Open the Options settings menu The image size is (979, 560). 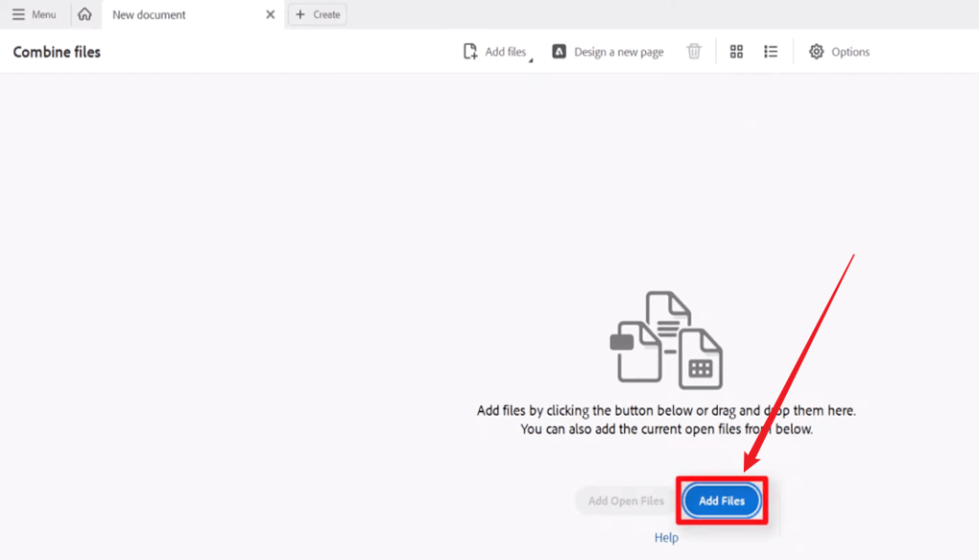[x=838, y=51]
